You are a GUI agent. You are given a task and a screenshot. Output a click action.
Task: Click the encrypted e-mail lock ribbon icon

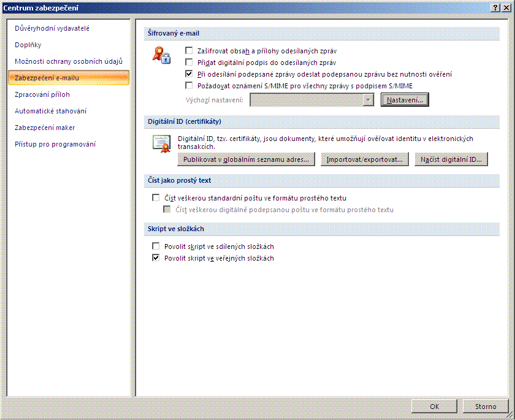(162, 56)
